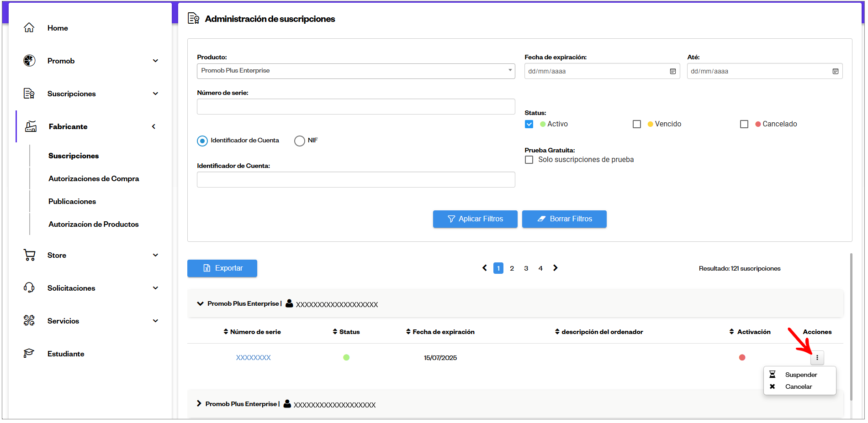Collapse the Fabricante sidebar section
868x423 pixels.
154,126
